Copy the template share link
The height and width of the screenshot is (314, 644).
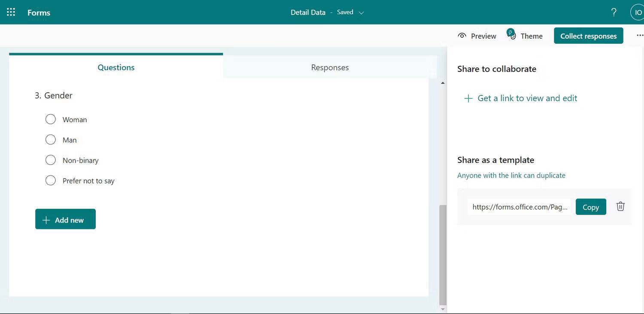point(590,207)
